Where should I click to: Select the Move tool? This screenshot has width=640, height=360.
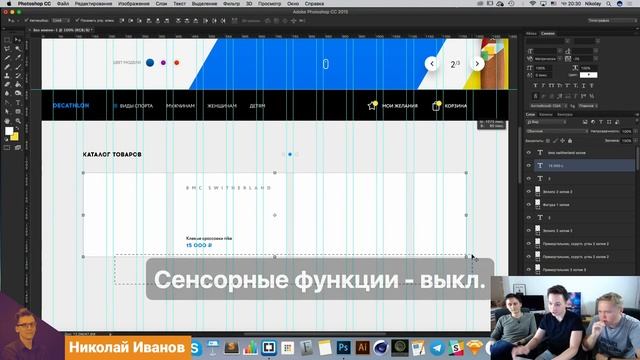point(18,40)
